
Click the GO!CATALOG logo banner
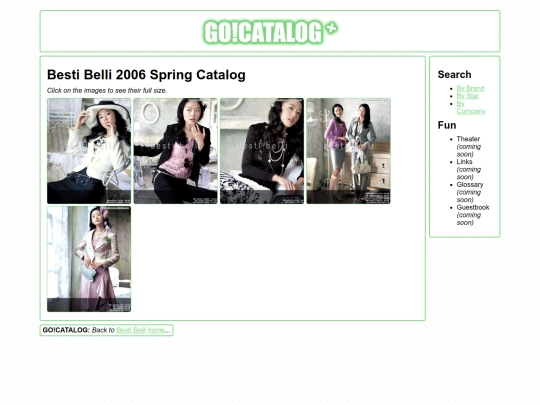click(x=270, y=32)
